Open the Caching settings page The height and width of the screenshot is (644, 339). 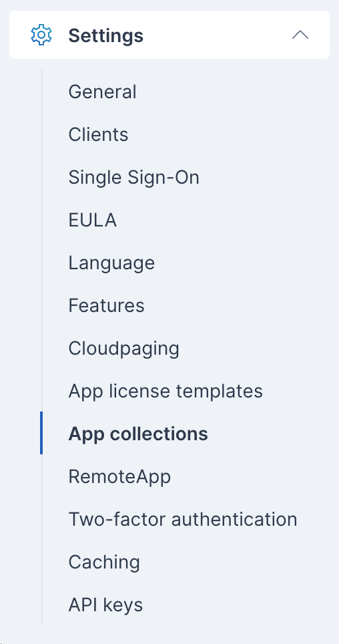tap(104, 562)
